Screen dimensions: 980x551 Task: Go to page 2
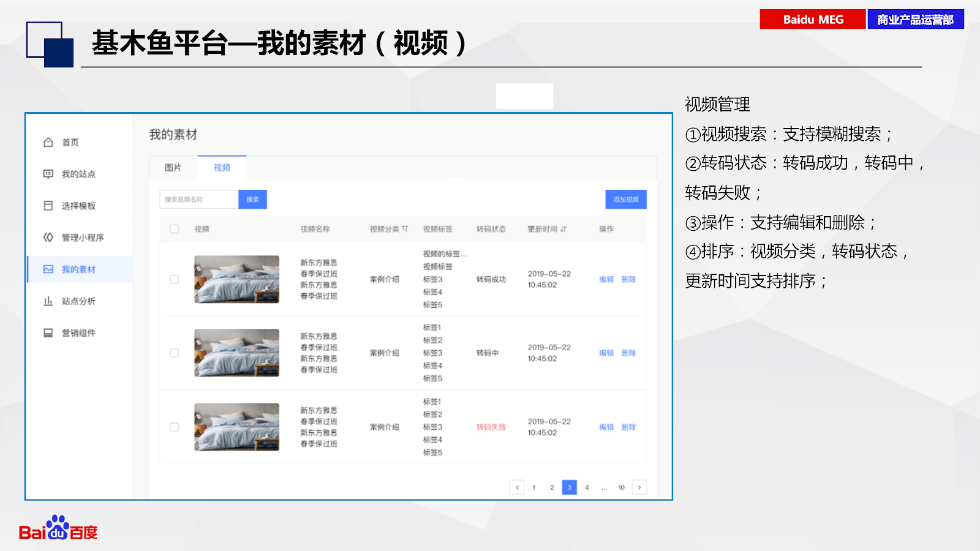(552, 487)
